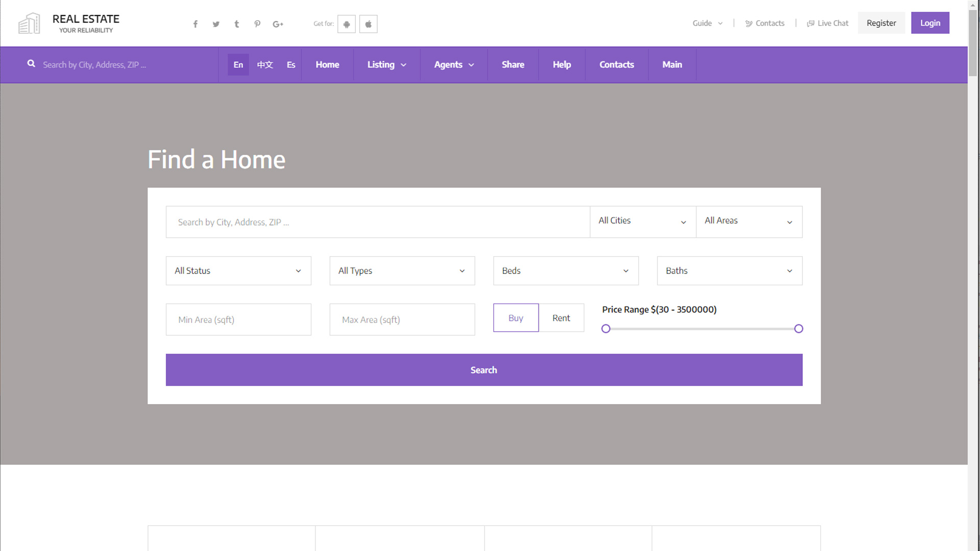This screenshot has height=551, width=980.
Task: Open the All Cities dropdown
Action: (x=642, y=221)
